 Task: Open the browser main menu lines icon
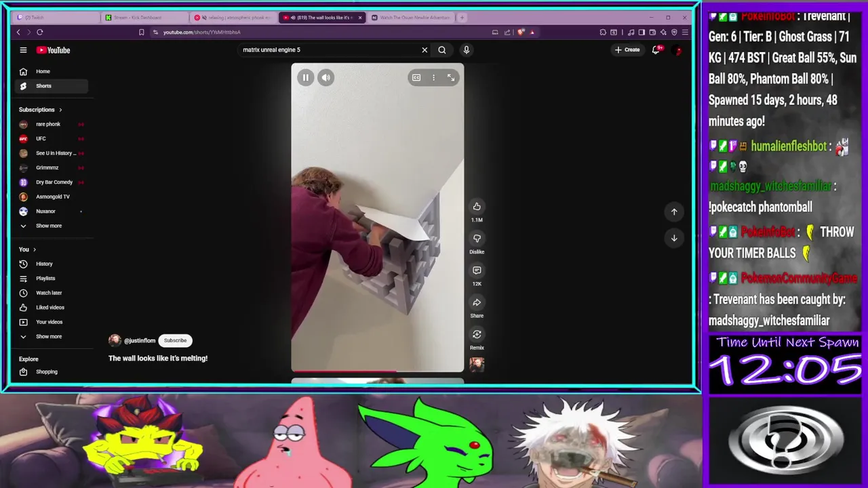pyautogui.click(x=685, y=32)
